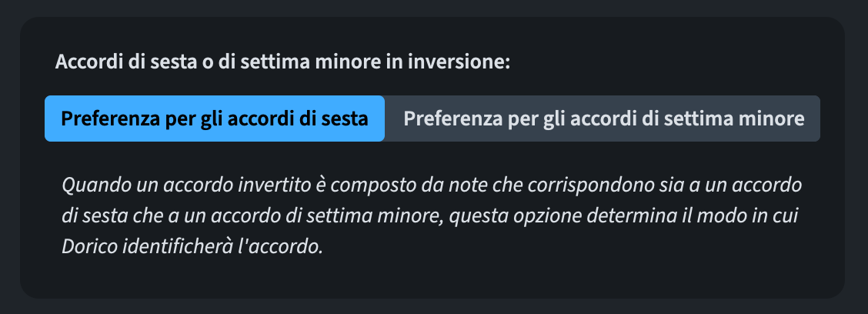Viewport: 868px width, 314px height.
Task: Click the "Accordi di sesta o di settima minore in inversione" heading
Action: [282, 62]
